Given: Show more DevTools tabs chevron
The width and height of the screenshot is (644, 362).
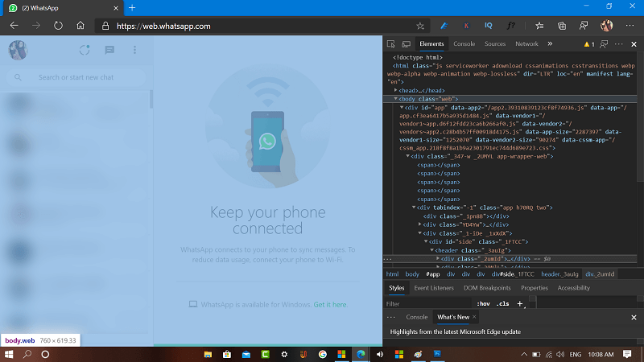Looking at the screenshot, I should (550, 44).
